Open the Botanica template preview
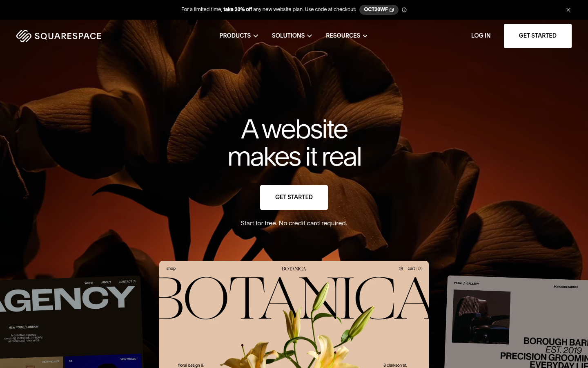This screenshot has height=368, width=588. click(294, 314)
